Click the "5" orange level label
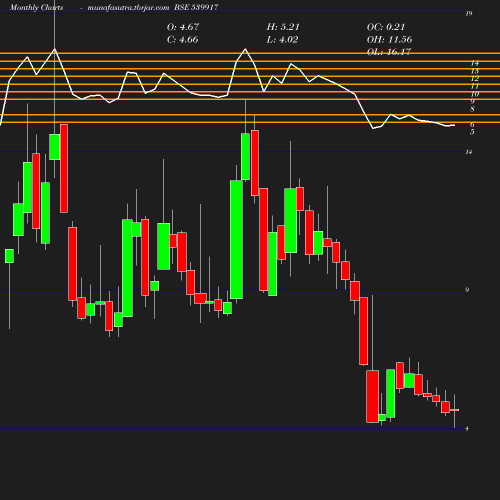The image size is (500, 500). (x=472, y=132)
